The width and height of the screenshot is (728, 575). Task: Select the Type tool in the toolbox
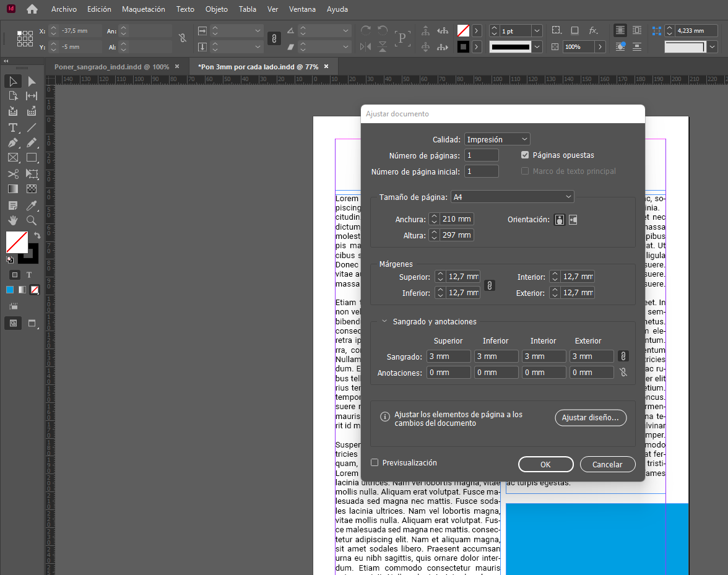coord(12,128)
